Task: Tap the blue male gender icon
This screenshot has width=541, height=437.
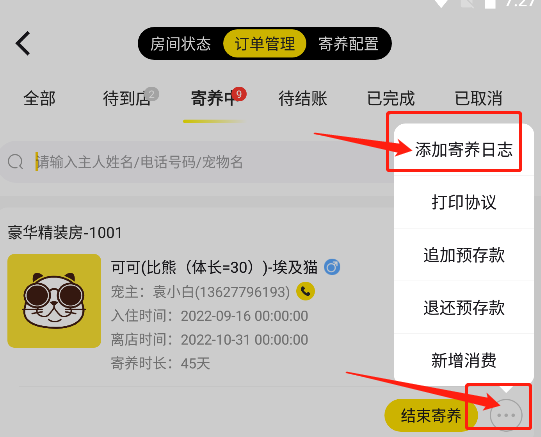Action: point(332,267)
